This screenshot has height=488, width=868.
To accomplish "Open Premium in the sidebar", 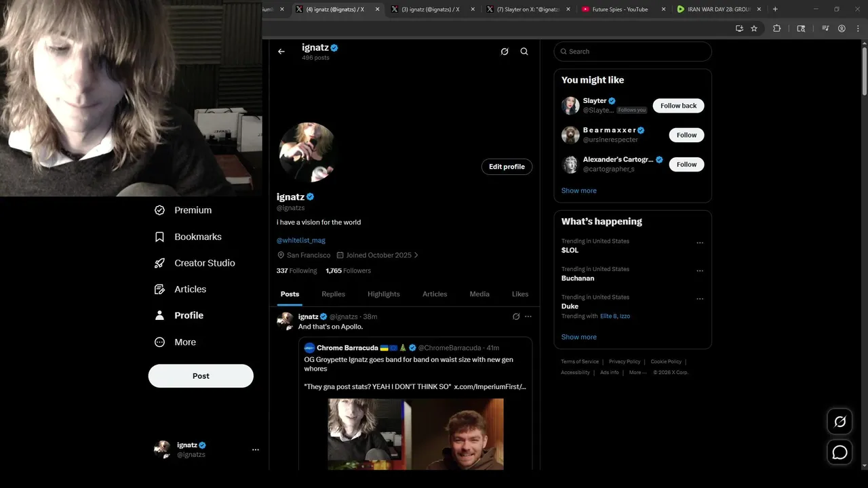I will coord(183,210).
